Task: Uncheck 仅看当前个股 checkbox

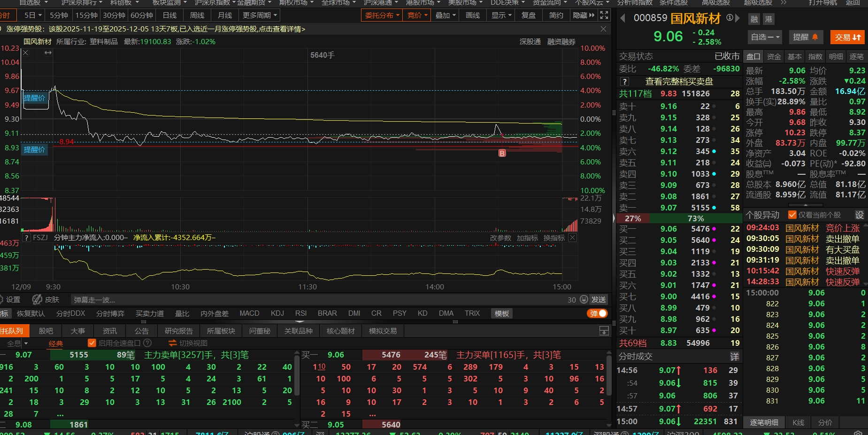Action: point(792,215)
